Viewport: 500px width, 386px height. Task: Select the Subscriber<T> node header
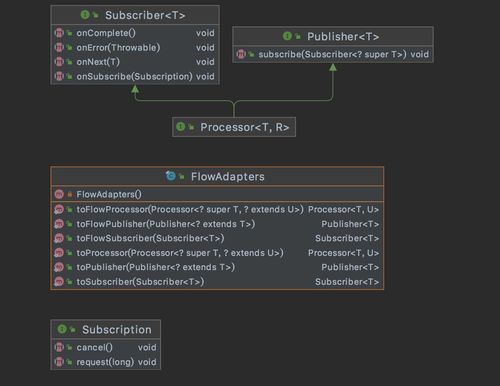tap(135, 15)
